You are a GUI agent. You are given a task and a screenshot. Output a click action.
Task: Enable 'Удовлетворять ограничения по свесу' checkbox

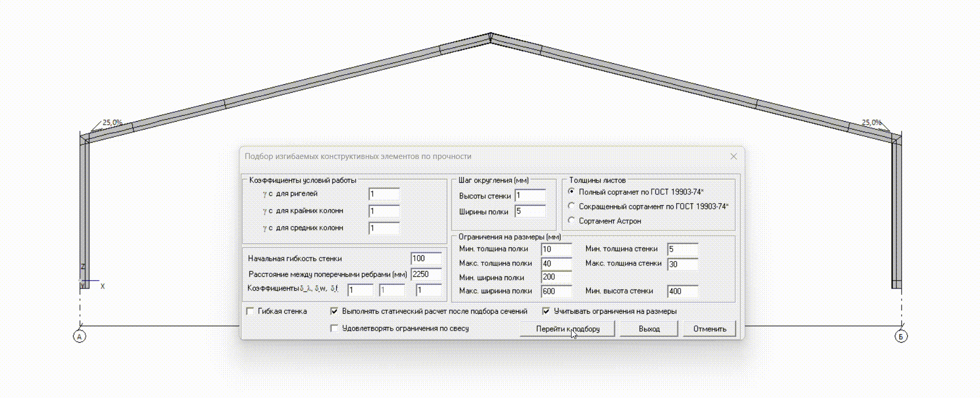click(x=334, y=329)
